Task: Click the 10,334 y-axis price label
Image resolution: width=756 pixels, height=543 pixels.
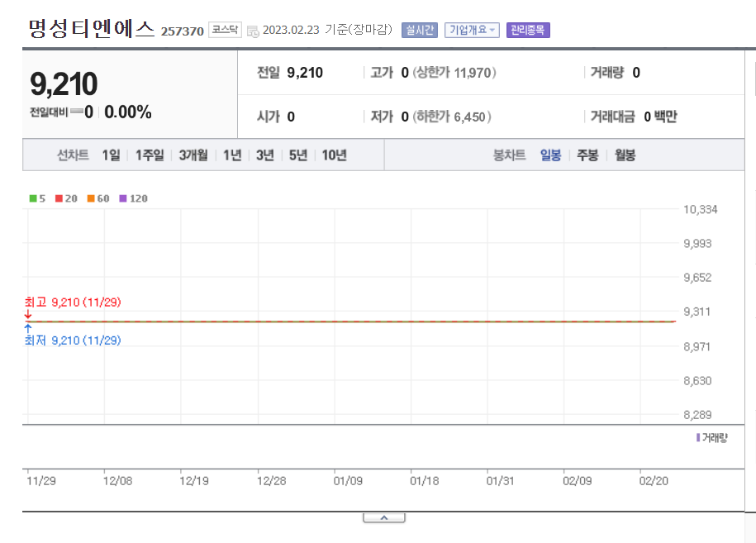Action: point(700,209)
